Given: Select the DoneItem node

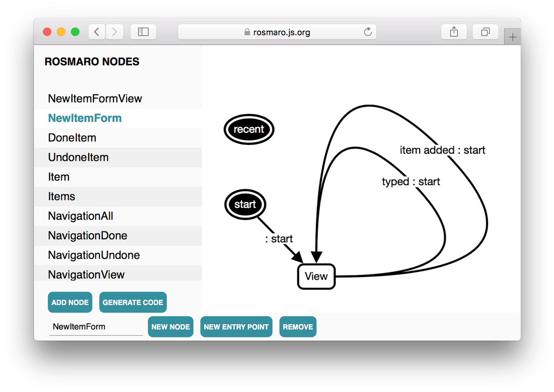Looking at the screenshot, I should point(72,138).
